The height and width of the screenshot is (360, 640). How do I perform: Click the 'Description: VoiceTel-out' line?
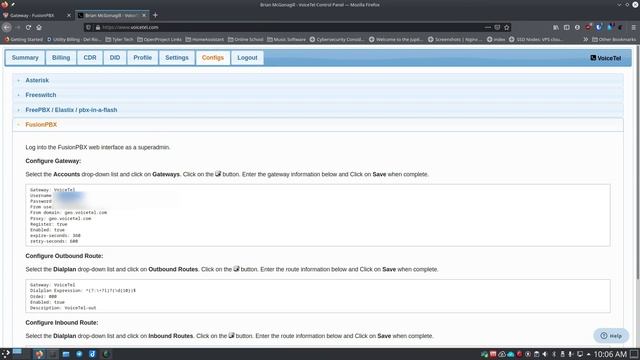63,308
